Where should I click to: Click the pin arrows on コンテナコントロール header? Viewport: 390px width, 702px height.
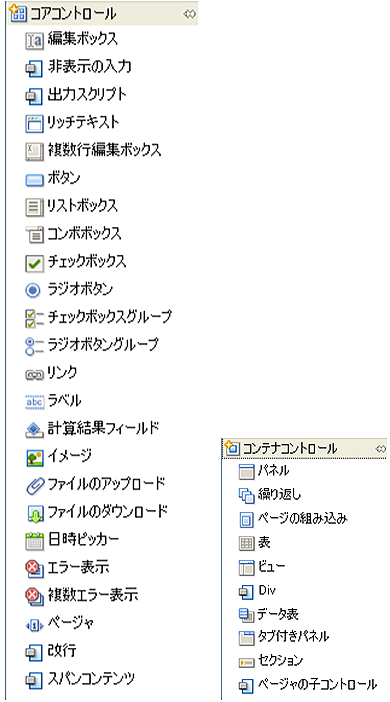[380, 449]
